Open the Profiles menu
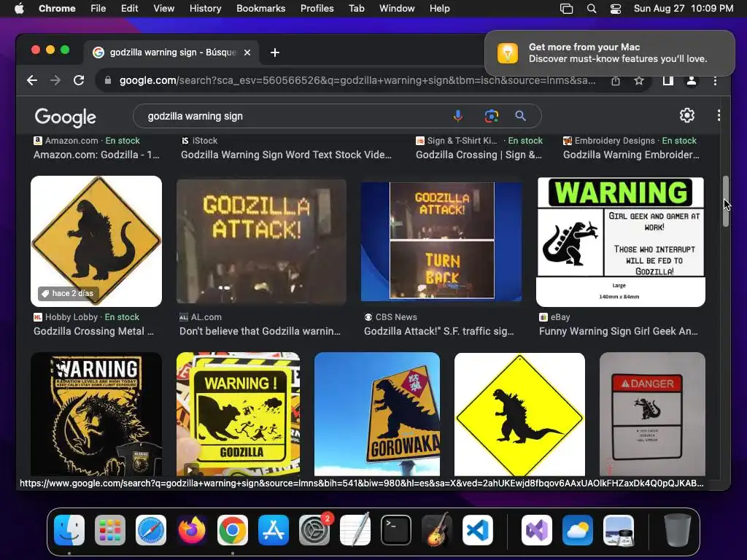 317,9
